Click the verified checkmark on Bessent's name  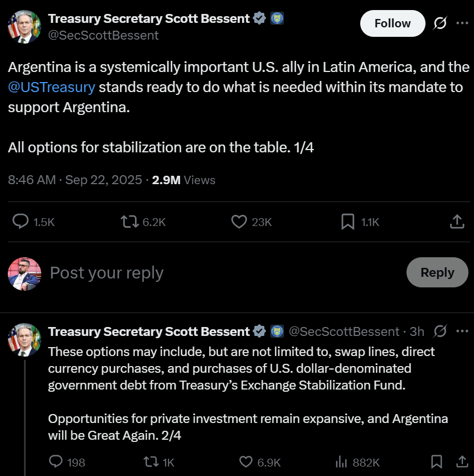coord(258,18)
